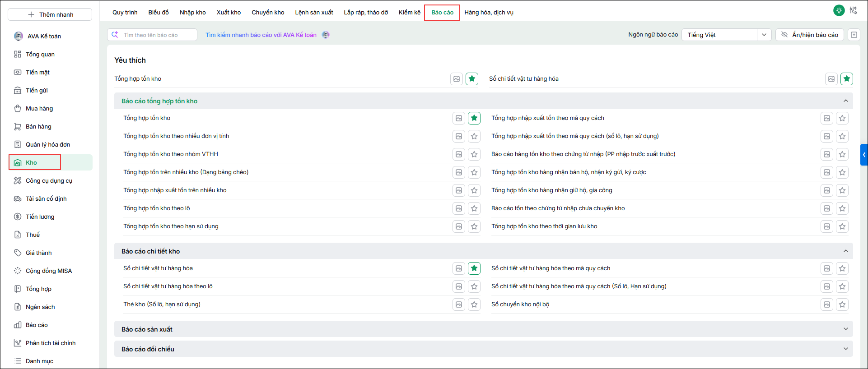Screen dimensions: 868x369
Task: Click the Ẩn/hiện báo cáo button
Action: 810,35
